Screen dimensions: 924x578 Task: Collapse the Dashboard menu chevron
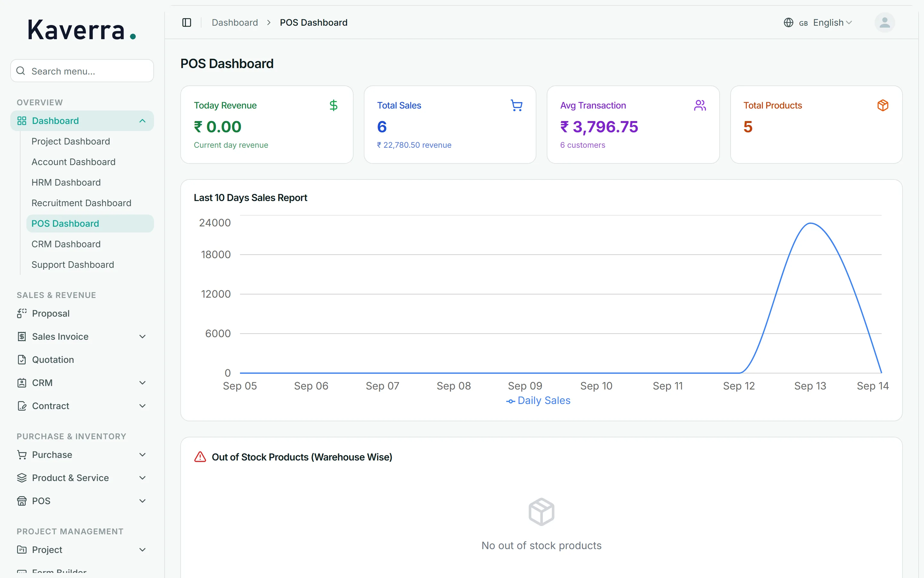[x=142, y=121]
